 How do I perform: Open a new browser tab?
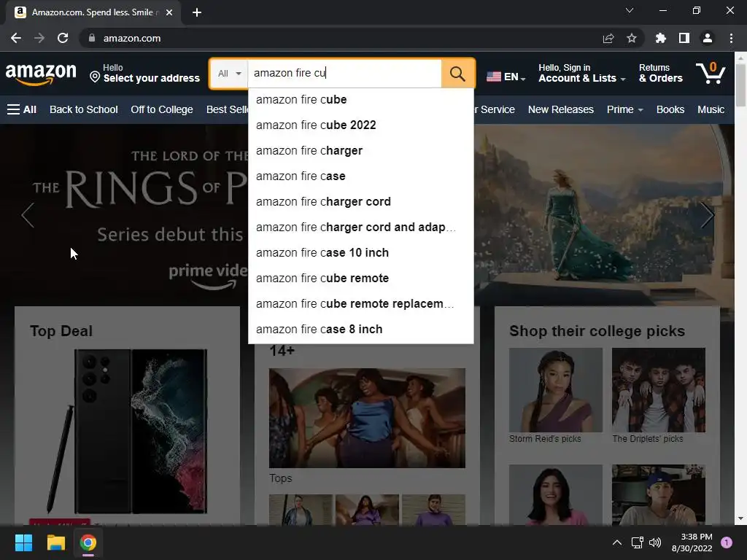click(x=197, y=12)
